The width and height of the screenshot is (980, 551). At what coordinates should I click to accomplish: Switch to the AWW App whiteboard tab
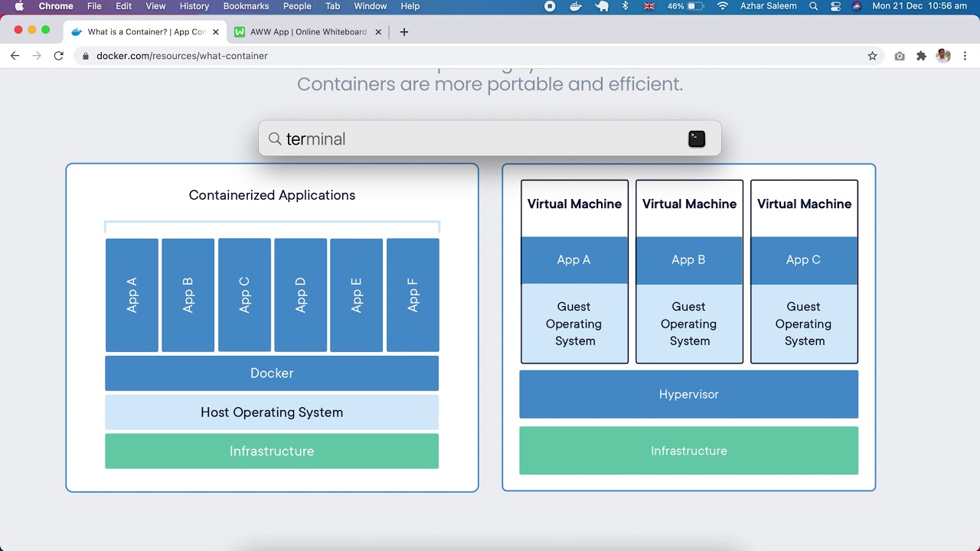tap(309, 32)
